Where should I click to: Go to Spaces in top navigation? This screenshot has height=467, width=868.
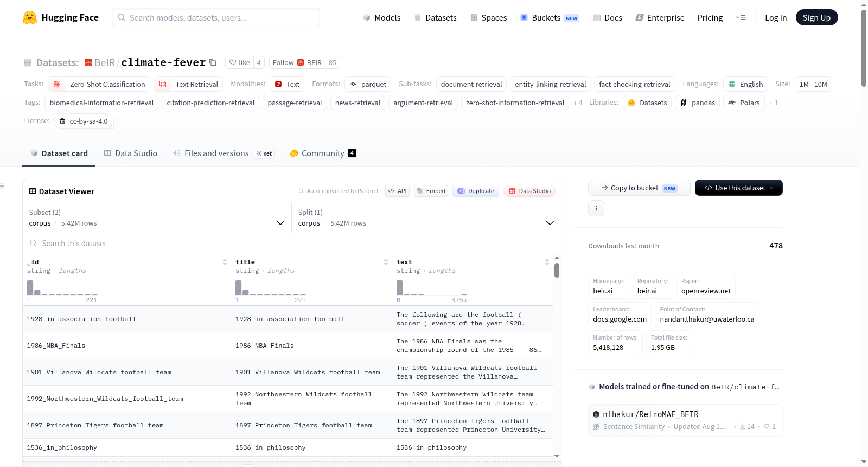point(488,17)
